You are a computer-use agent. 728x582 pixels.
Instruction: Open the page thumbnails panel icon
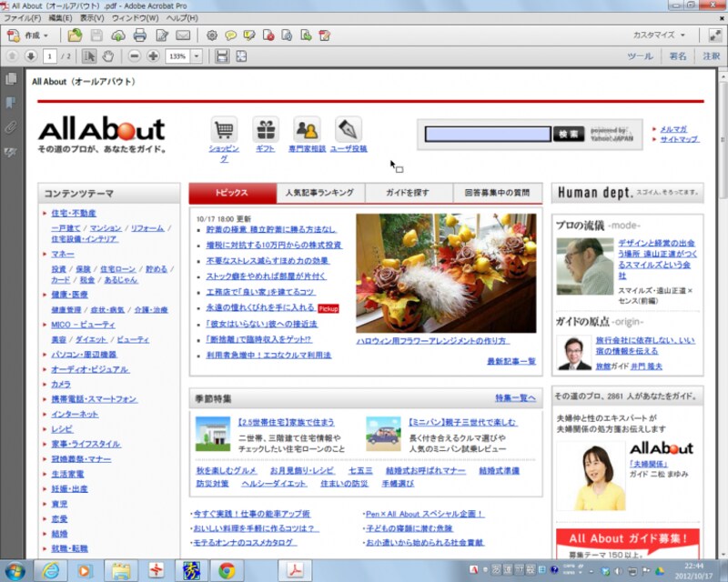point(10,81)
